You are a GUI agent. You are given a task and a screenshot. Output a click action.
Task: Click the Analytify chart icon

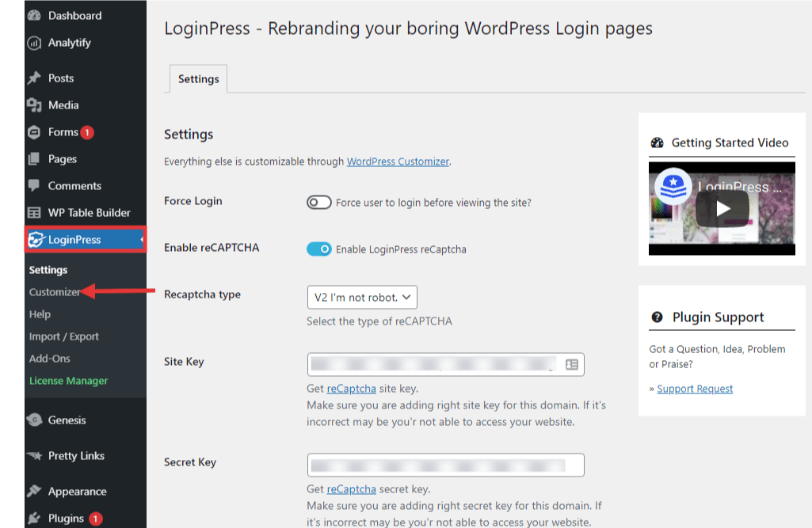(34, 43)
